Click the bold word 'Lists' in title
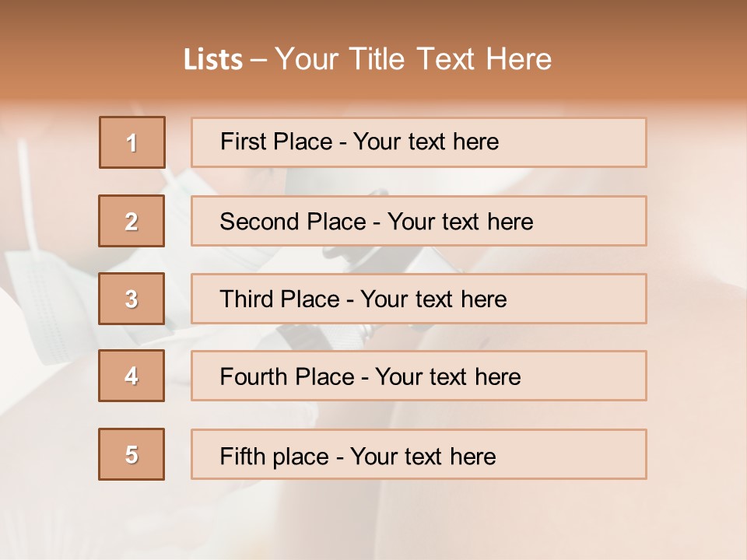Image resolution: width=747 pixels, height=560 pixels. [213, 59]
